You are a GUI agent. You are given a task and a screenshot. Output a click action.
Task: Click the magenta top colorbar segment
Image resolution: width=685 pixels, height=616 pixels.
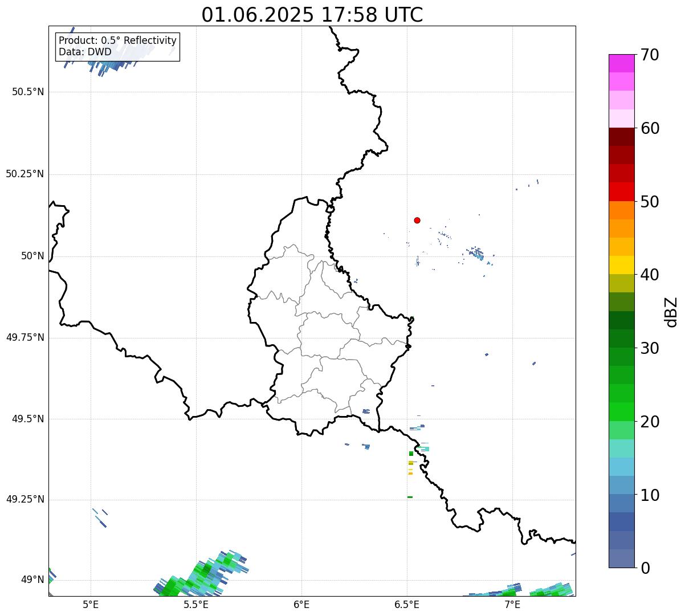coord(622,63)
